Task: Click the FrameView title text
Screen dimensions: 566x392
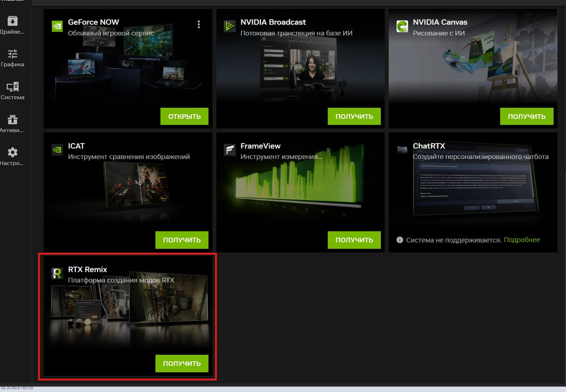Action: pyautogui.click(x=260, y=146)
